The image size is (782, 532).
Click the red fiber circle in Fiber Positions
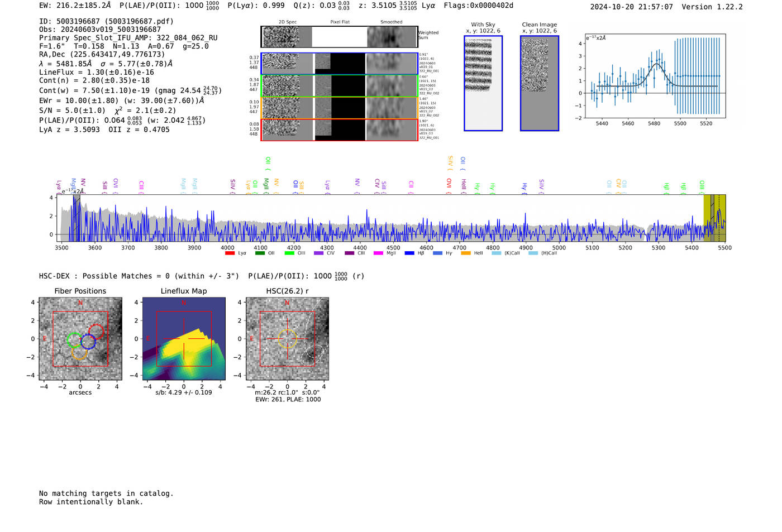[x=96, y=332]
